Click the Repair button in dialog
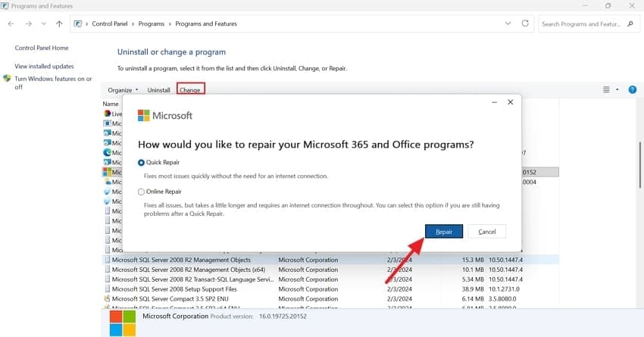The width and height of the screenshot is (644, 337). pyautogui.click(x=443, y=232)
